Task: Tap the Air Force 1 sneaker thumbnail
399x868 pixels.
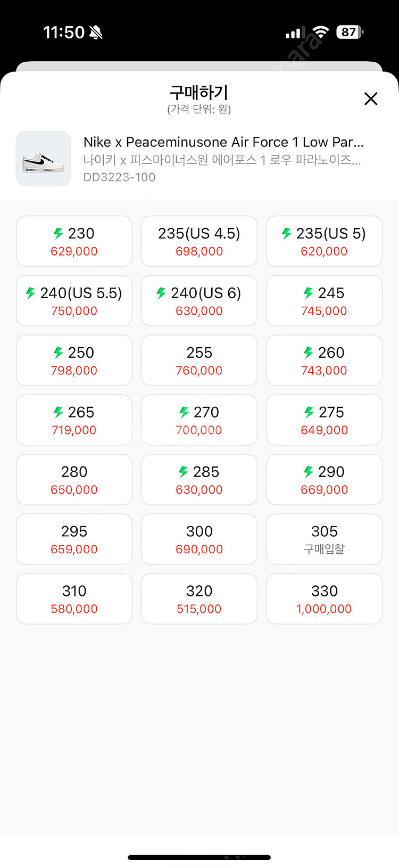Action: (44, 159)
